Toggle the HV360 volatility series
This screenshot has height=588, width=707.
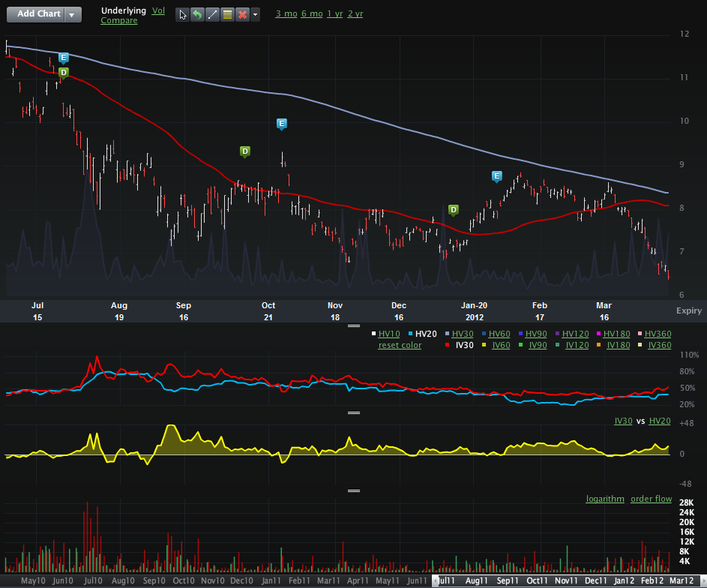(x=658, y=334)
